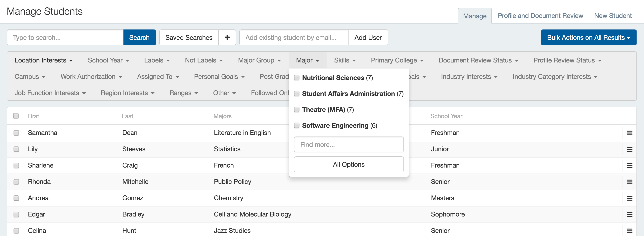Image resolution: width=644 pixels, height=236 pixels.
Task: Open the Skills filter dropdown
Action: (x=345, y=60)
